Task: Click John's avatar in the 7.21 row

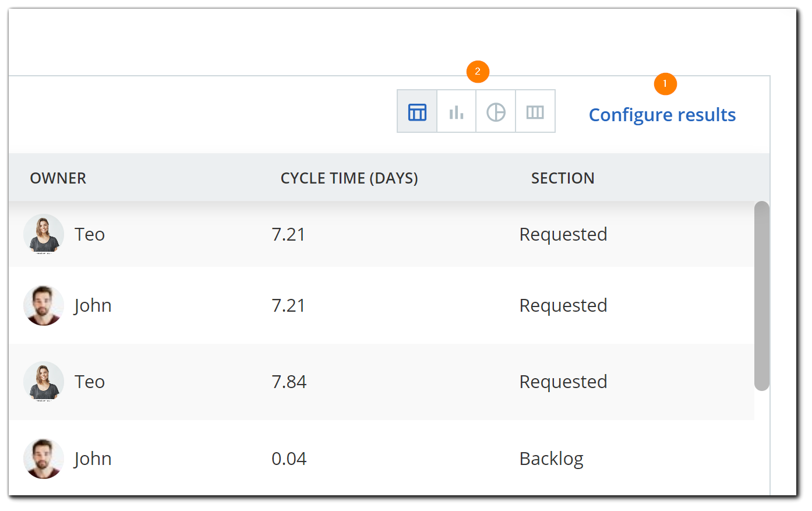Action: point(44,305)
